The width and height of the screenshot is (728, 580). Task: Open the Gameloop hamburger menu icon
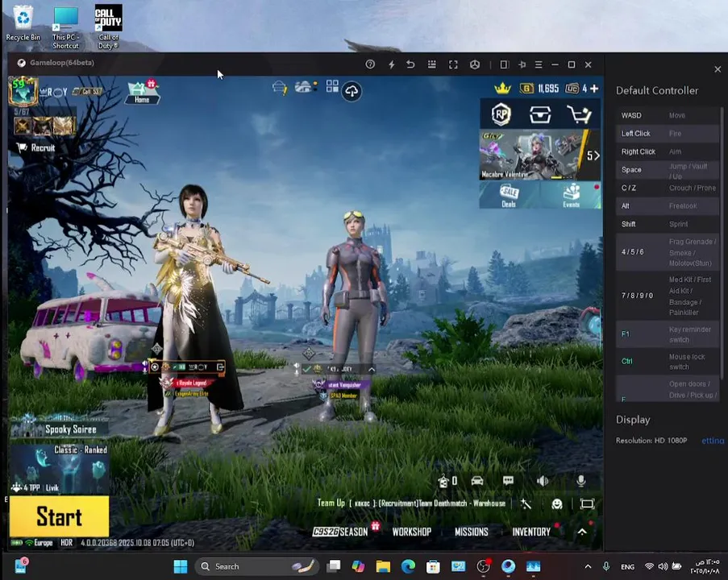(539, 64)
